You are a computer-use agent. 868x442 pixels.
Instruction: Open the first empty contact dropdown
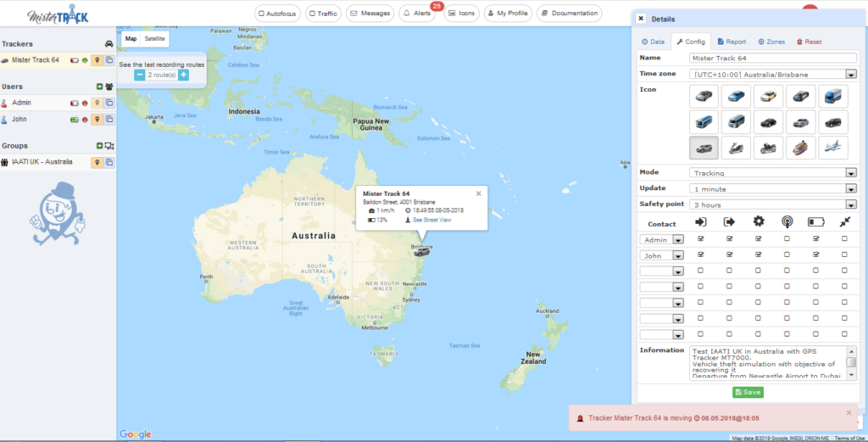pos(662,271)
